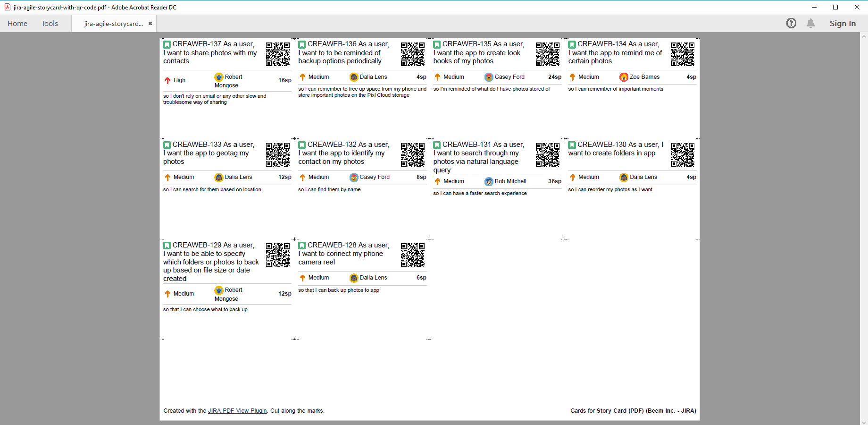Click the green story icon on CREAWEB-136

[302, 44]
